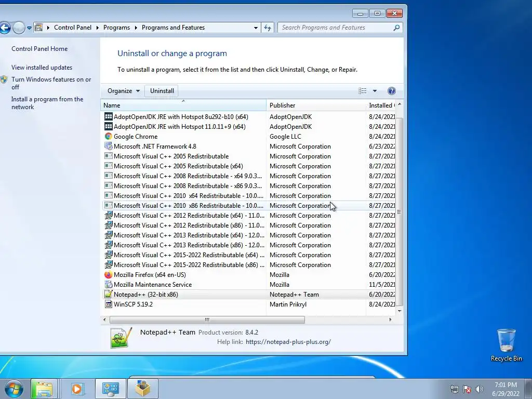Click the change view layout icon

pyautogui.click(x=362, y=91)
